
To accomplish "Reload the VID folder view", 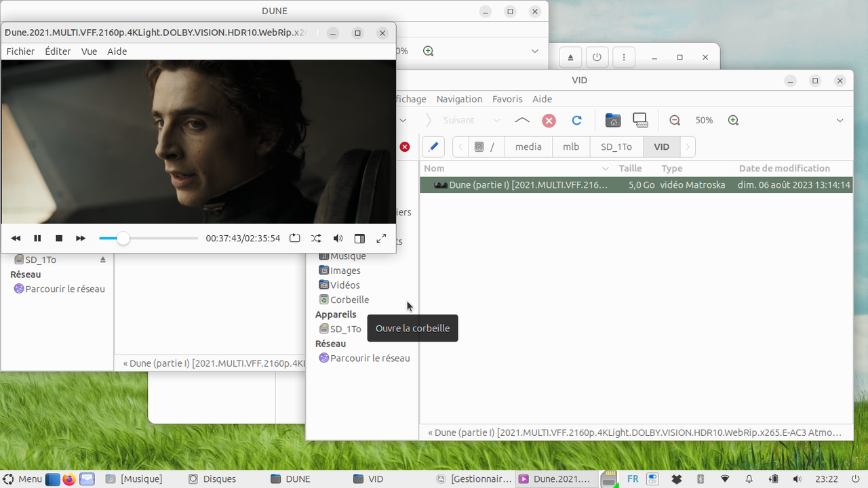I will click(577, 120).
